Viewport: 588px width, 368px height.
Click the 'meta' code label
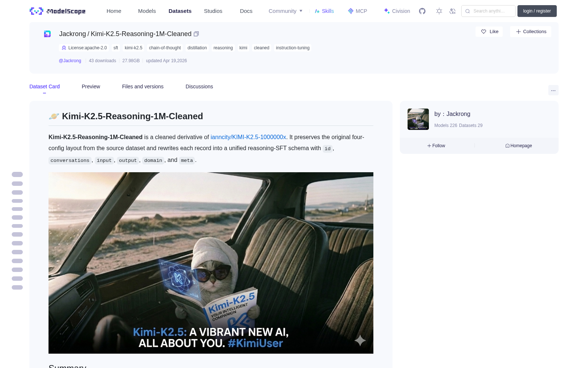[x=187, y=160]
